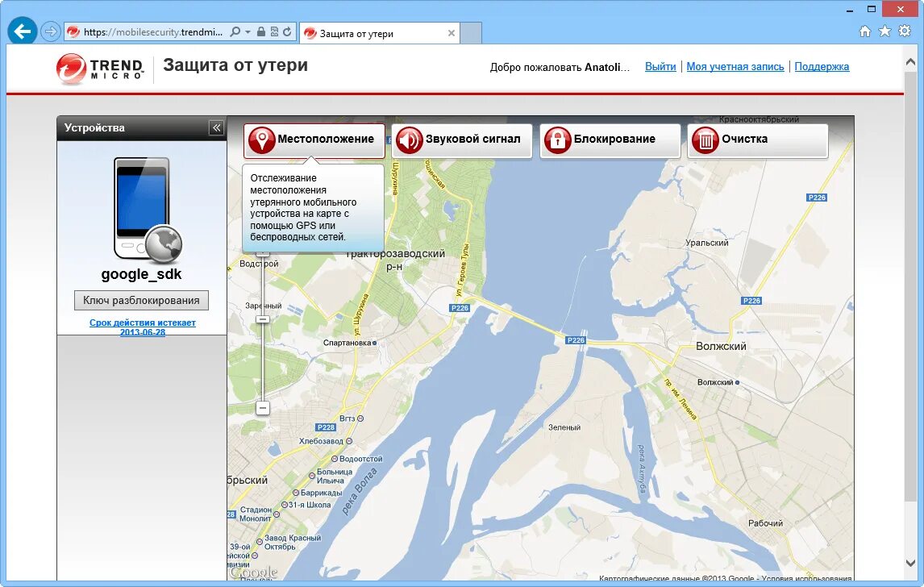Open the Поддержка support link
924x587 pixels.
click(822, 67)
